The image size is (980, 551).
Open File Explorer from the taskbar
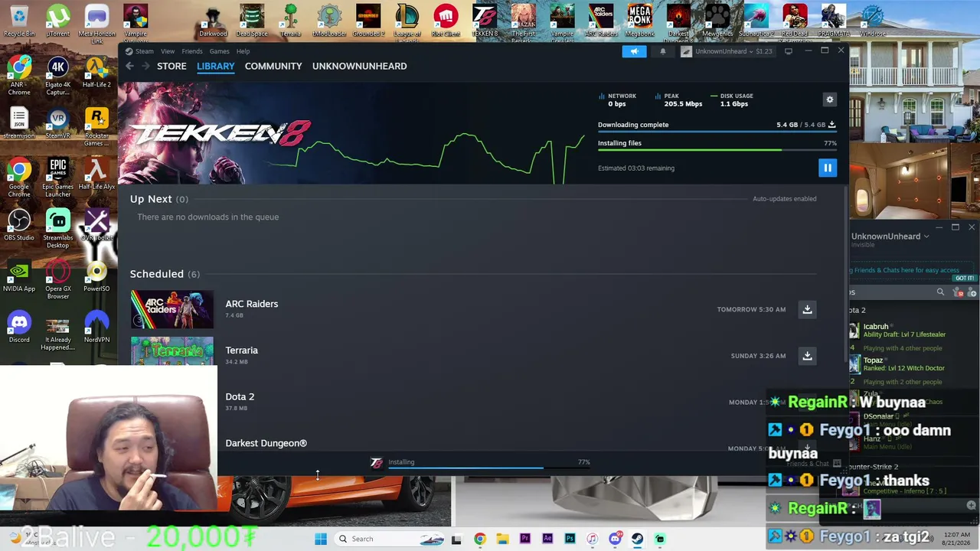click(x=502, y=539)
